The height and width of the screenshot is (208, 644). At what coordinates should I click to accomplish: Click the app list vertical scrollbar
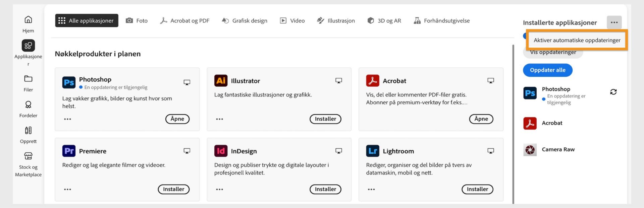tap(513, 124)
